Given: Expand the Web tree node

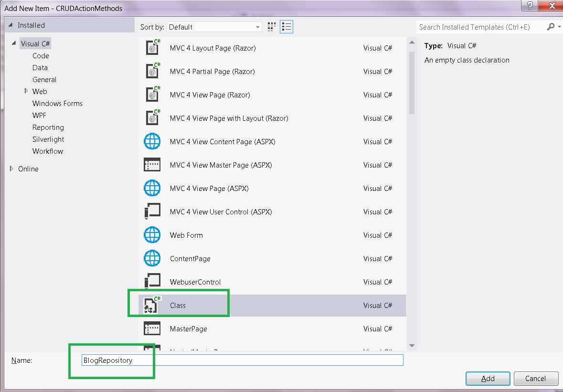Looking at the screenshot, I should (x=26, y=91).
